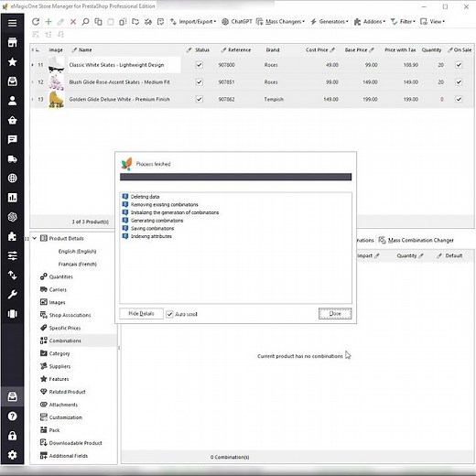Click the 'Saving combinations' log entry

pyautogui.click(x=152, y=228)
